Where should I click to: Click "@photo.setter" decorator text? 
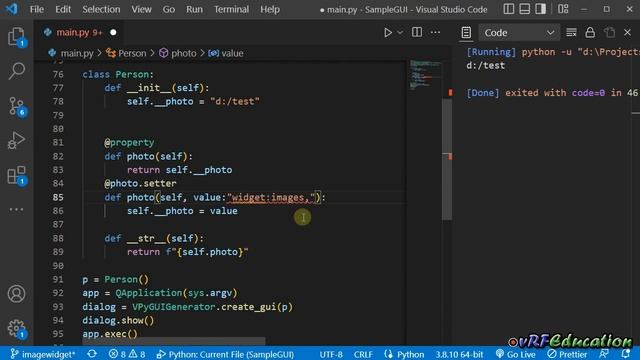(140, 183)
